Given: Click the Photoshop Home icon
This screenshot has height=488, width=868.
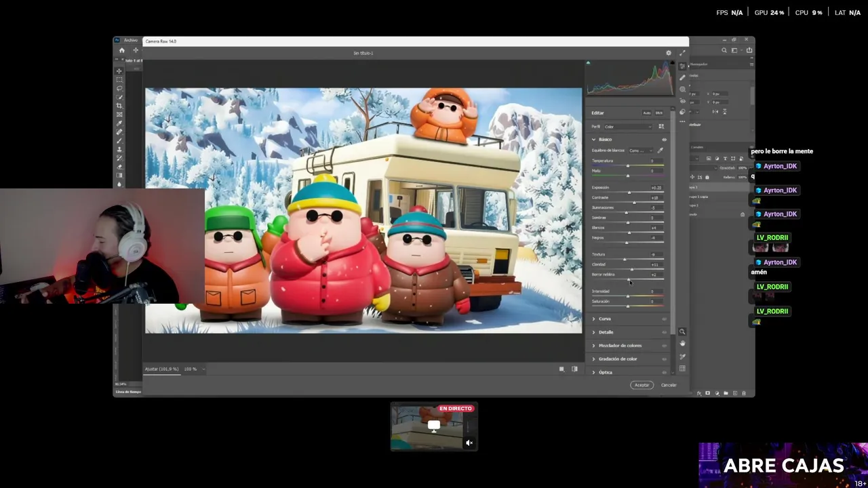Looking at the screenshot, I should tap(122, 50).
